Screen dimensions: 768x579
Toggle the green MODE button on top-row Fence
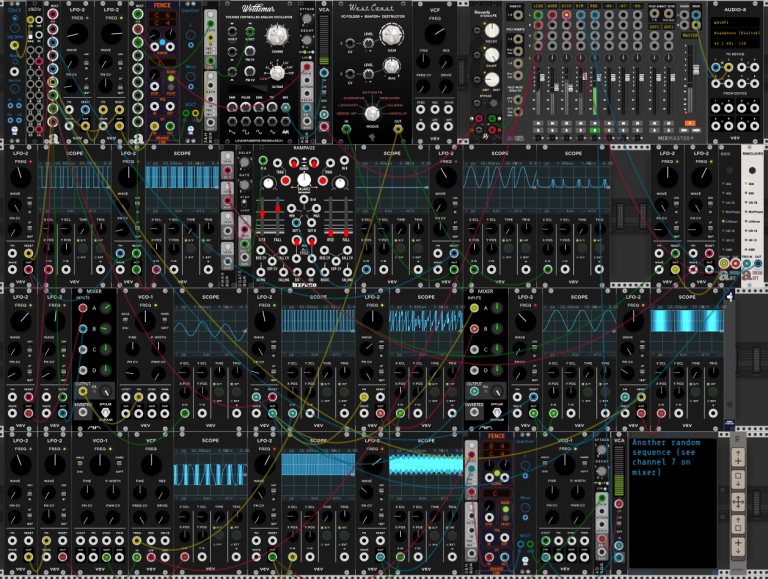171,78
